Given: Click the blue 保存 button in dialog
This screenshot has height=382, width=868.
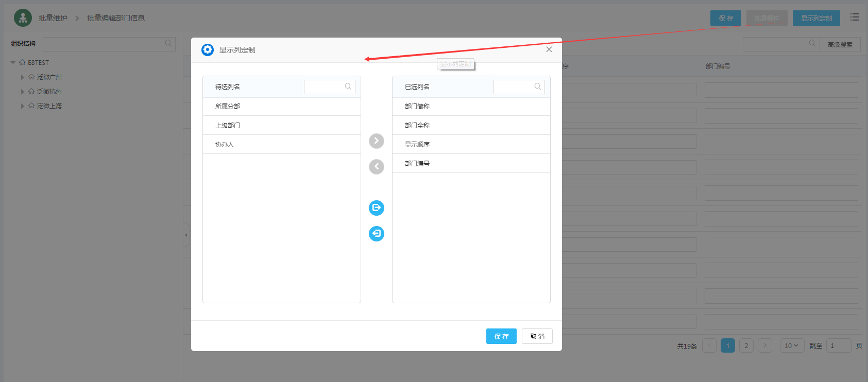Looking at the screenshot, I should (501, 336).
